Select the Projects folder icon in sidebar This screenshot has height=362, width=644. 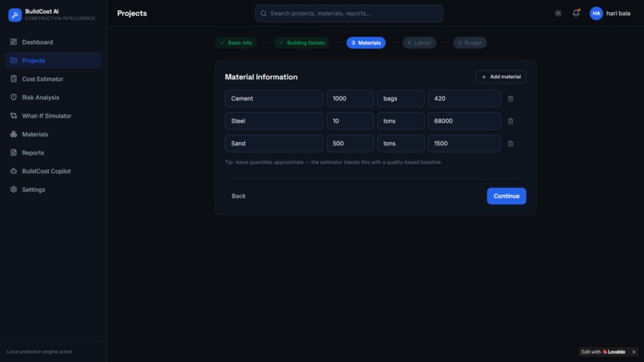coord(14,61)
